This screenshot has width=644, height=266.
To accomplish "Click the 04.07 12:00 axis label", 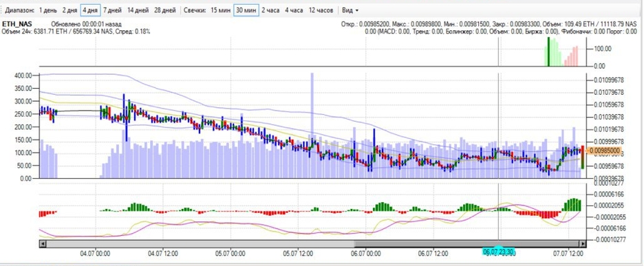I will pyautogui.click(x=163, y=254).
